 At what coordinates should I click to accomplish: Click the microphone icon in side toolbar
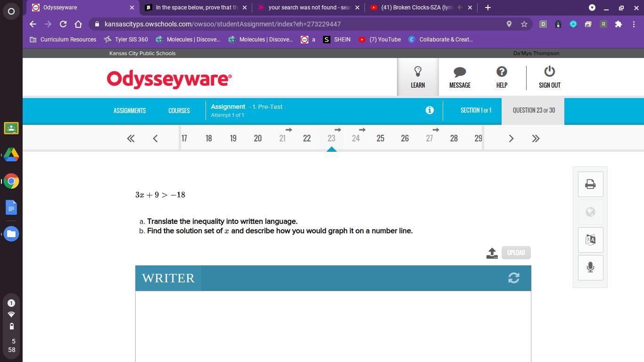pos(590,267)
